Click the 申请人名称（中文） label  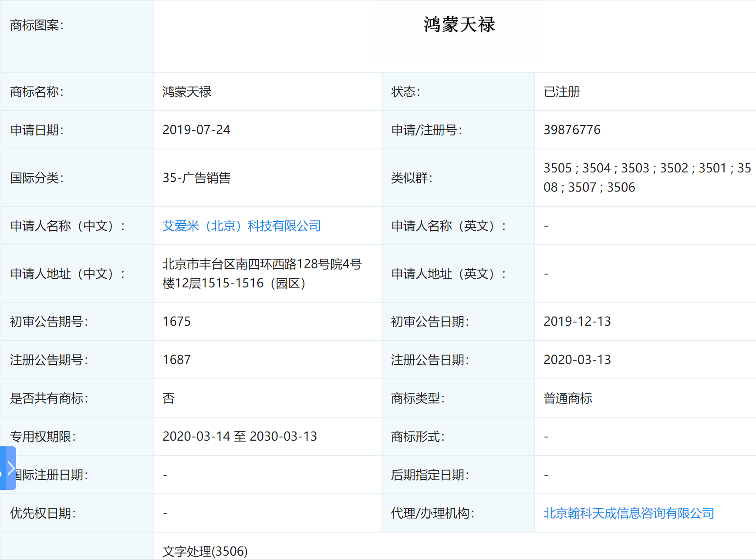click(x=68, y=226)
